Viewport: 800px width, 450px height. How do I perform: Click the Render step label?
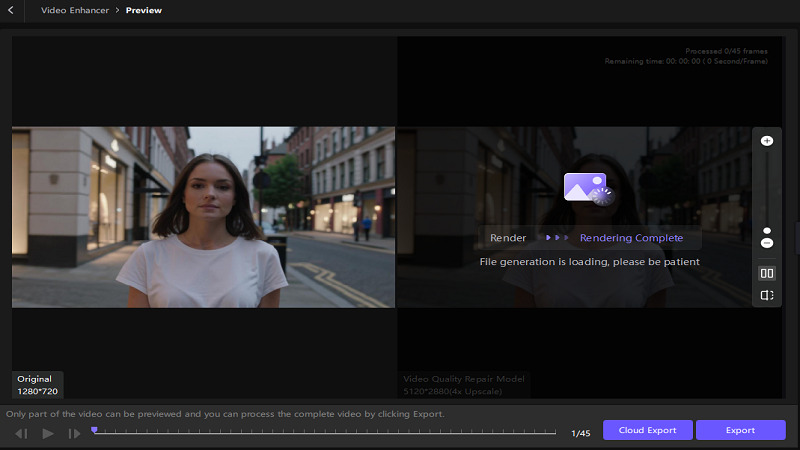pyautogui.click(x=508, y=238)
